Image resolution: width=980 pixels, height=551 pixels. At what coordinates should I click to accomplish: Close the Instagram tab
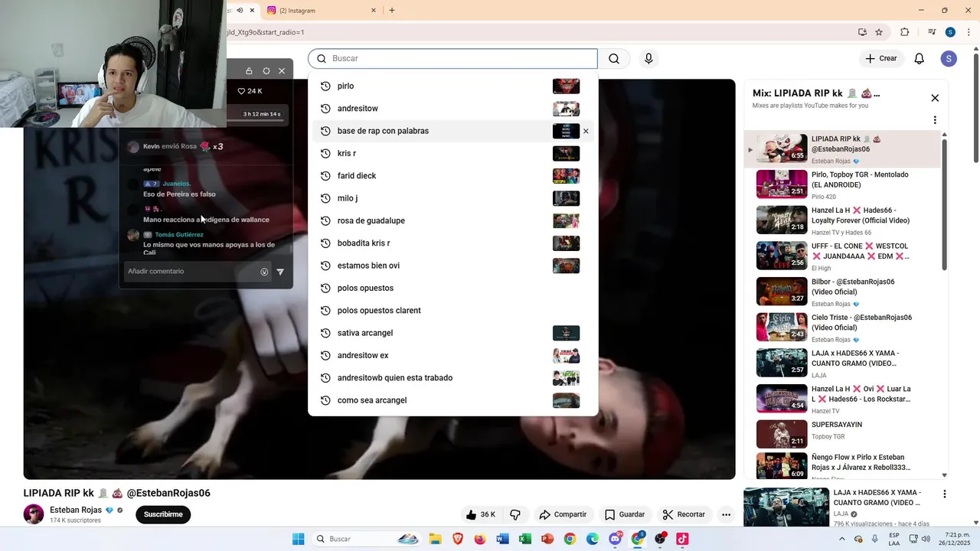[374, 11]
